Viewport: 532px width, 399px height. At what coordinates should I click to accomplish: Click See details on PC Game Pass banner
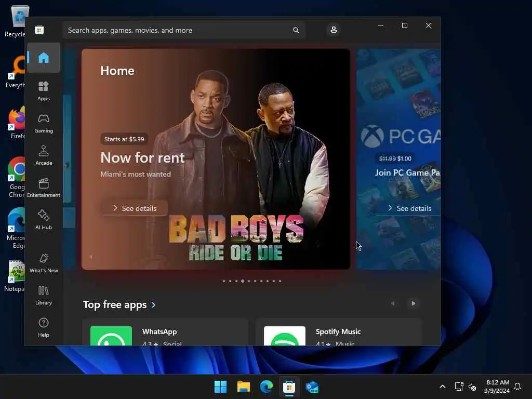pyautogui.click(x=409, y=208)
